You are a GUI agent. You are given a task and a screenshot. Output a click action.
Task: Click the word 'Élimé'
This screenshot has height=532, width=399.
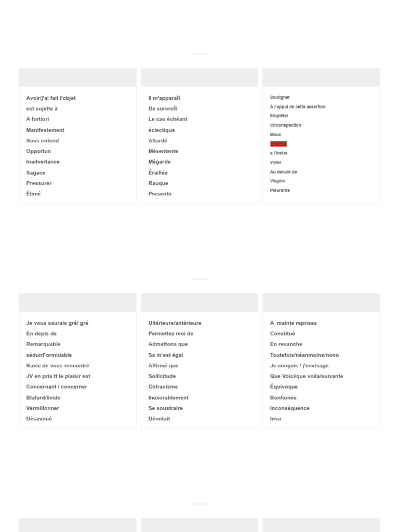click(33, 194)
